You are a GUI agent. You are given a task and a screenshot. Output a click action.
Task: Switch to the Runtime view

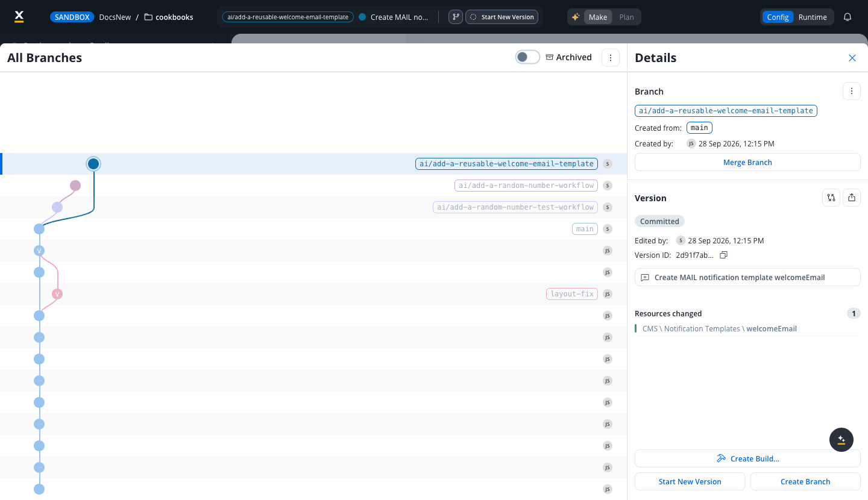click(813, 17)
